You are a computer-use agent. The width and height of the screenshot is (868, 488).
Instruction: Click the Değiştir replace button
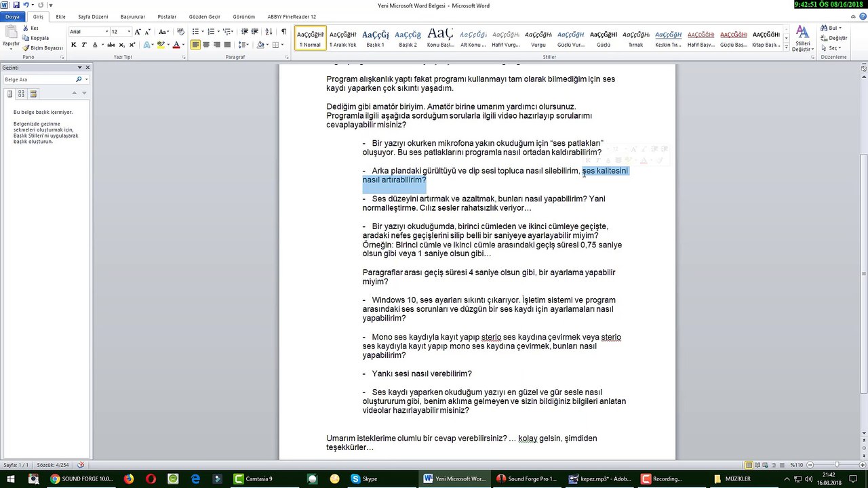[x=833, y=38]
